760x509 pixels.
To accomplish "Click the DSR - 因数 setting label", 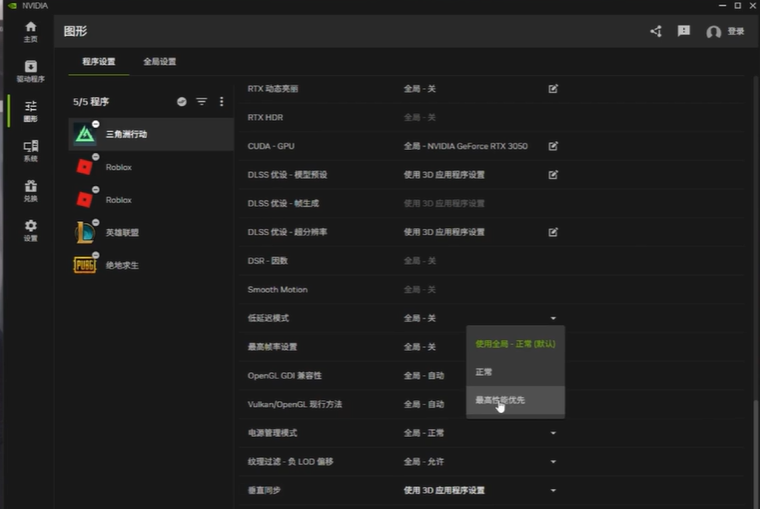I will pos(268,261).
